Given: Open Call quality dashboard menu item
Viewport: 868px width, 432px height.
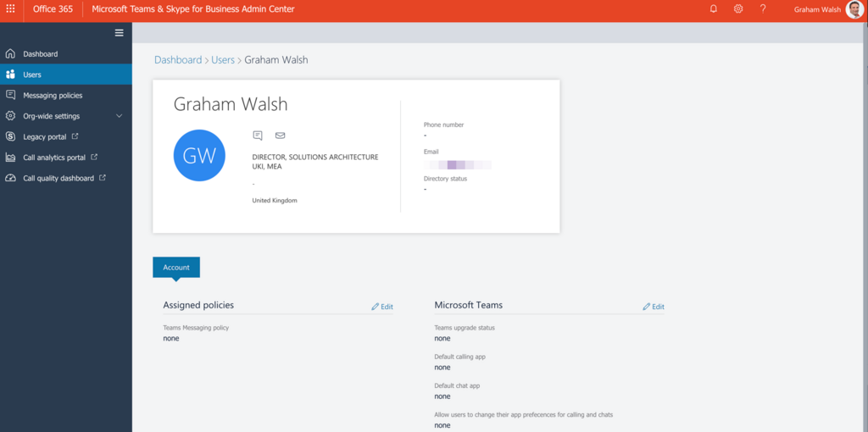Looking at the screenshot, I should (66, 178).
